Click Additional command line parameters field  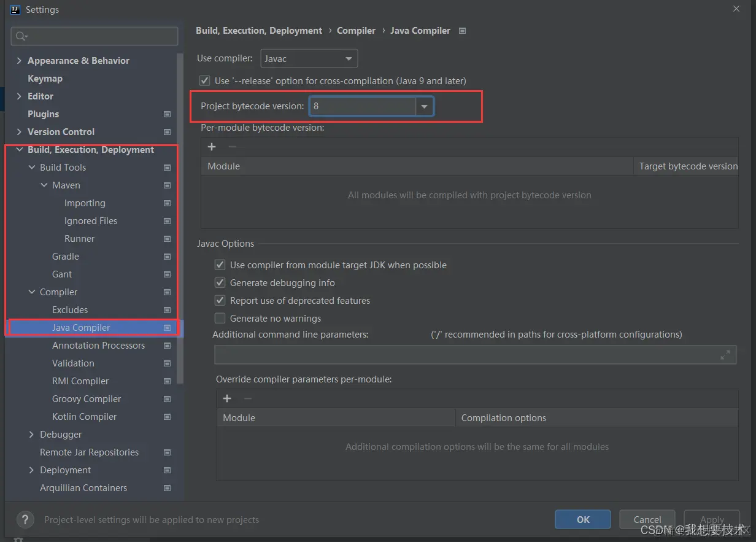point(476,355)
